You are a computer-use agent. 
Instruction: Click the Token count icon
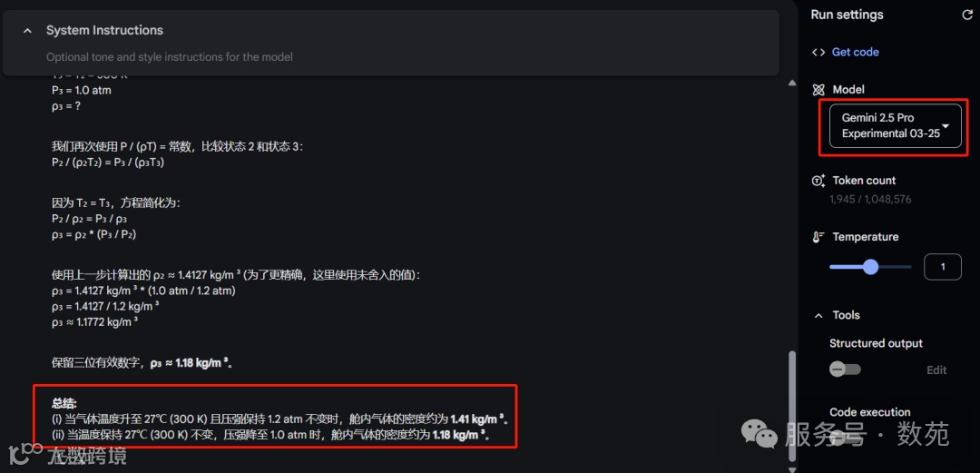click(818, 181)
